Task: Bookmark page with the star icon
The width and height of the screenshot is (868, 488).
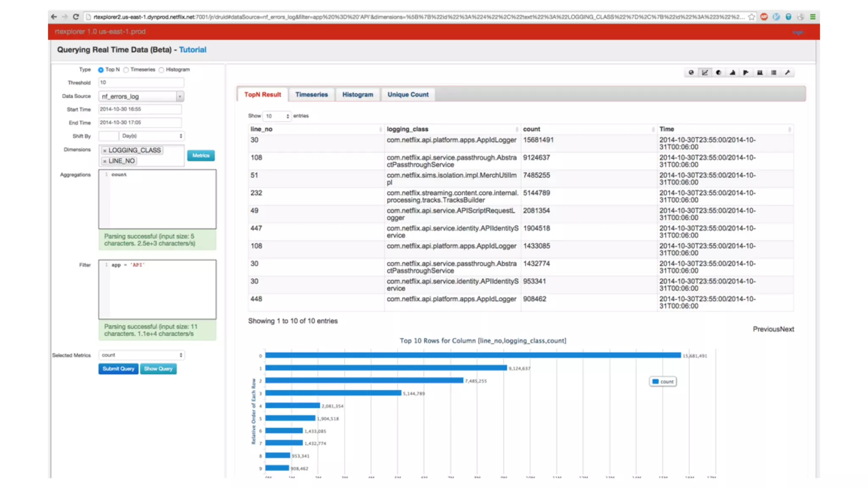Action: 751,17
